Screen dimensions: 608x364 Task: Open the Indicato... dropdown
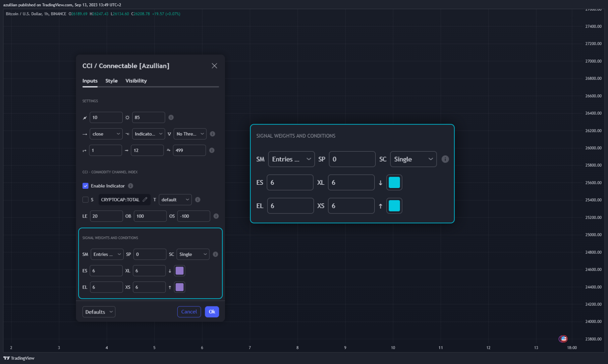click(148, 134)
